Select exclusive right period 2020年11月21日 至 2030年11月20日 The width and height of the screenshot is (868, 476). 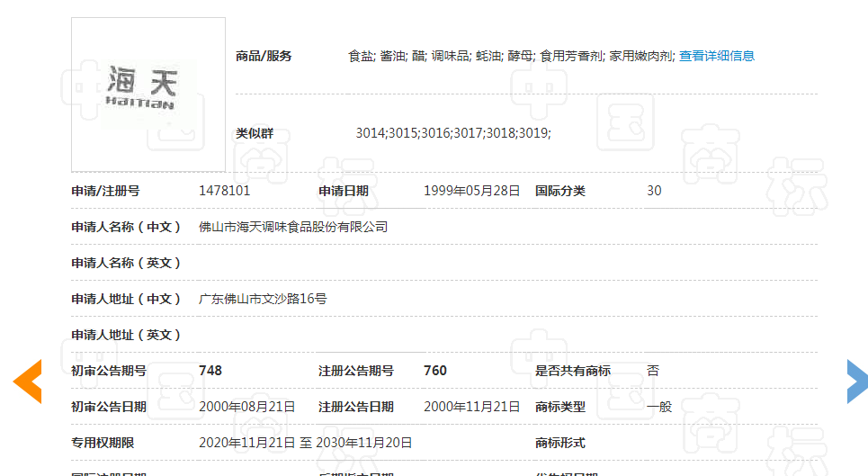(x=306, y=443)
